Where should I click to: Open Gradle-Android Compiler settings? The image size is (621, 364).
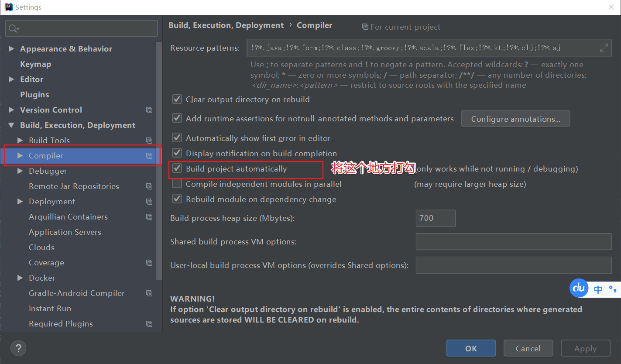pyautogui.click(x=77, y=293)
